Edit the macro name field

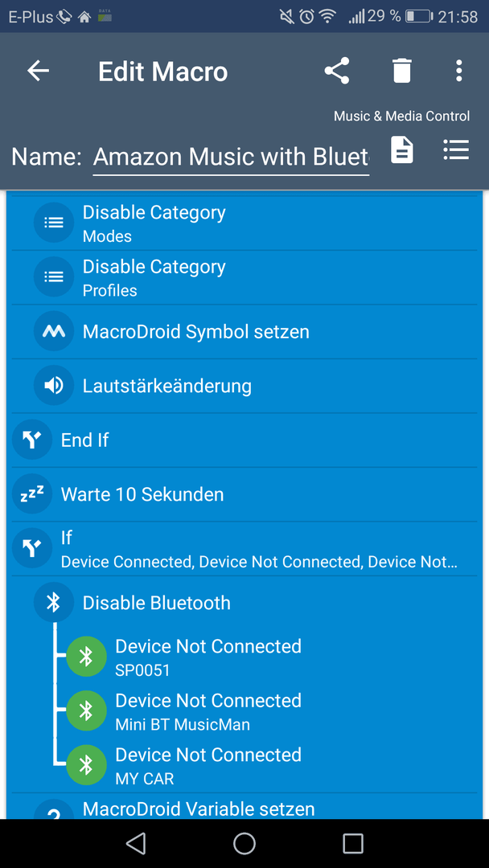pos(231,158)
